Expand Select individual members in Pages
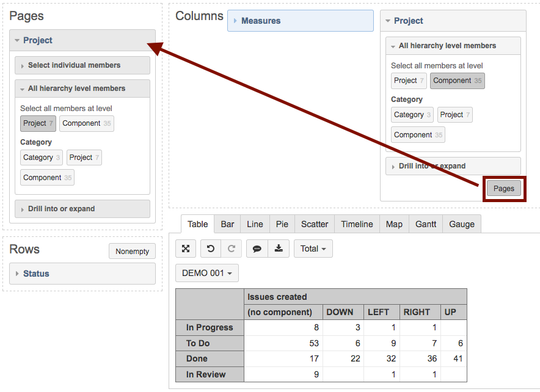The image size is (540, 392). (82, 65)
